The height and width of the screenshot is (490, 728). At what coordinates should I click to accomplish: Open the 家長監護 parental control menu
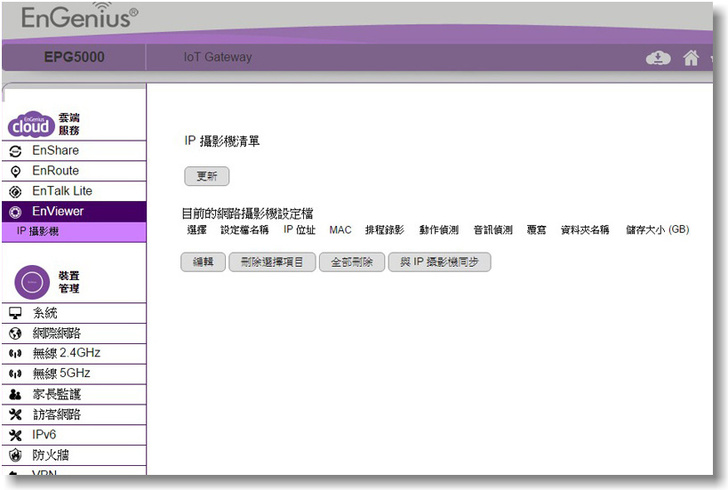coord(57,394)
